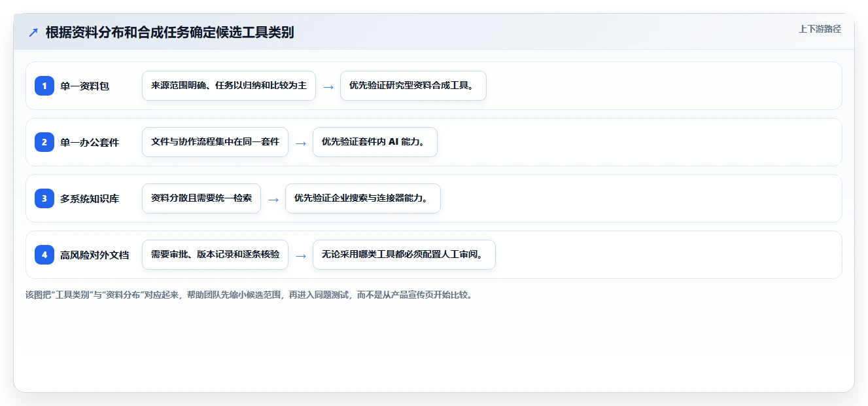Screen dimensions: 868x406
Task: Click the box 优先验证研究型资料合成工具。
Action: tap(413, 86)
